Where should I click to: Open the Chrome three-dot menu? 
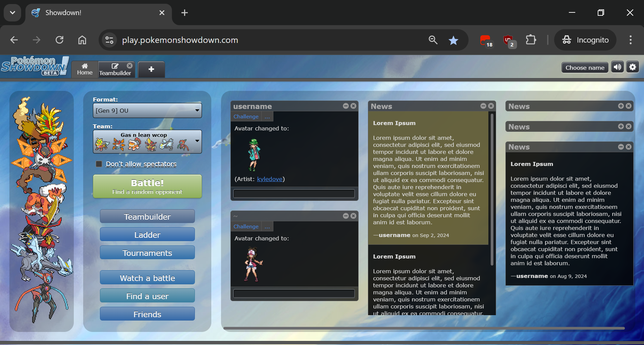631,40
